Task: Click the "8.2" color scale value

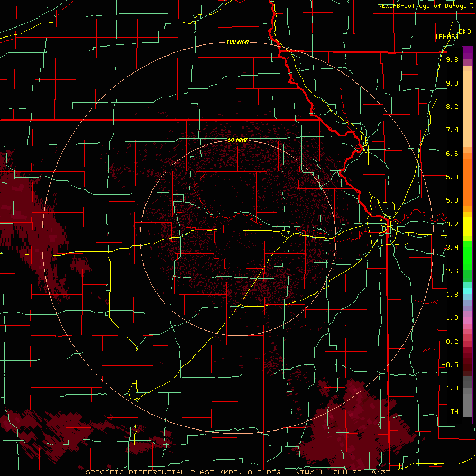Action: 452,106
